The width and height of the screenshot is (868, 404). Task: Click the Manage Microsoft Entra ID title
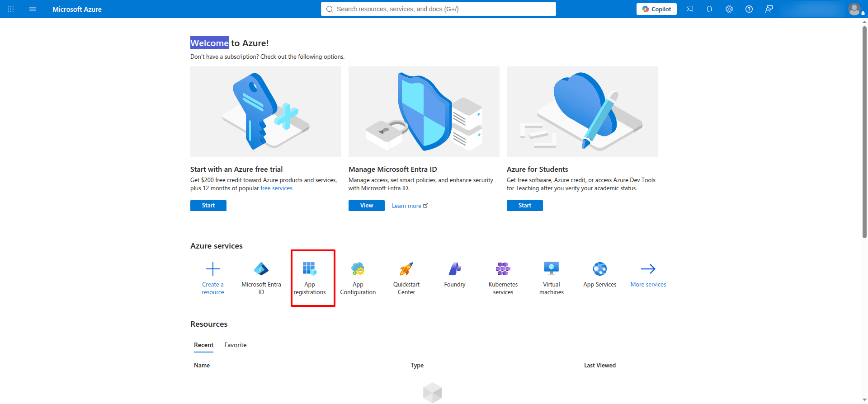coord(393,169)
